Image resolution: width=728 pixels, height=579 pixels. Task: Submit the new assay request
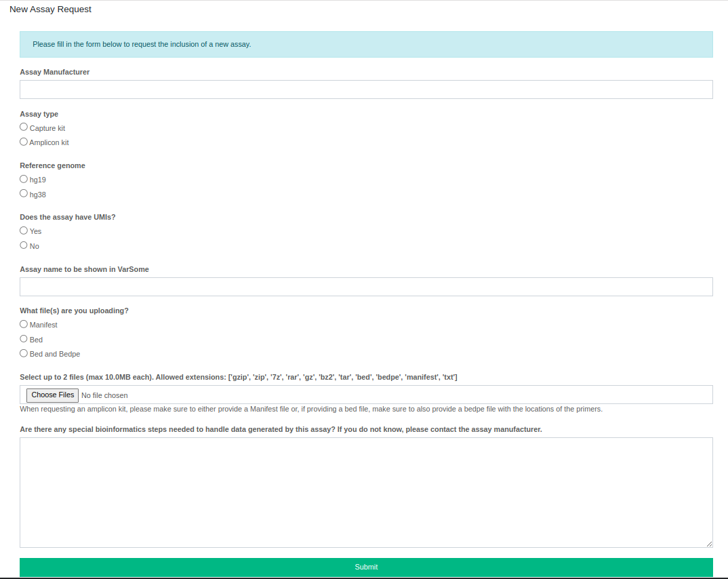pos(366,567)
